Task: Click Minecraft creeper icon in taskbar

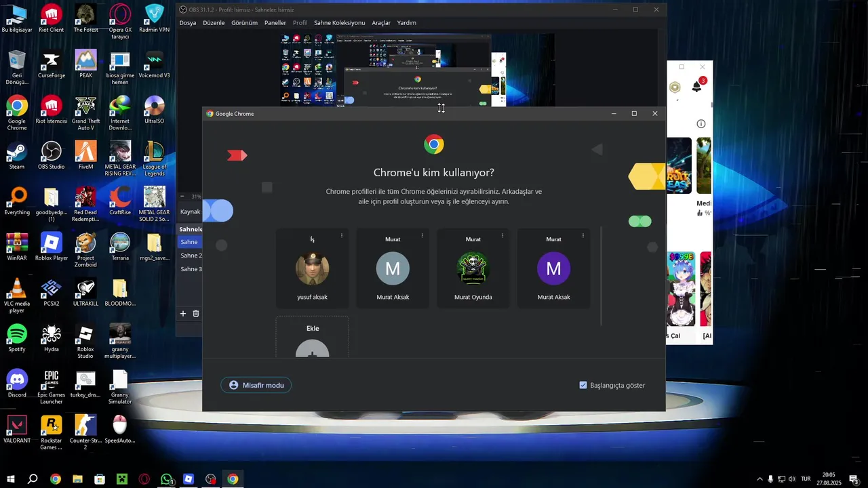Action: 122,479
